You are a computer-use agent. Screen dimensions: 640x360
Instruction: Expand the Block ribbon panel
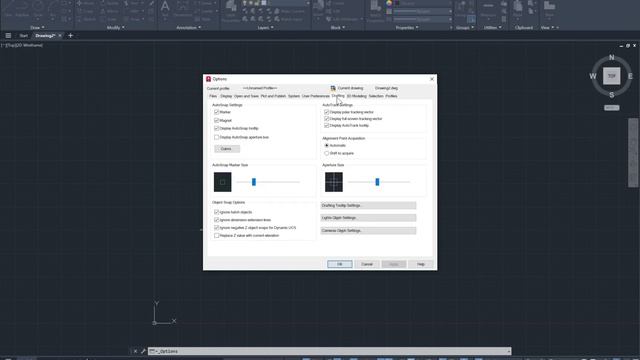(338, 27)
